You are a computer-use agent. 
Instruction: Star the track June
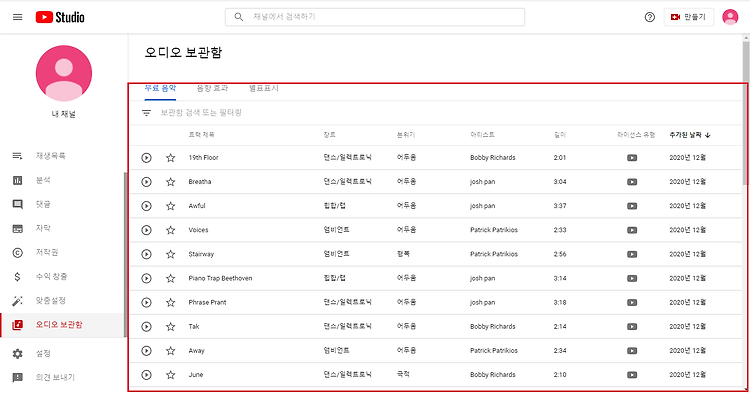click(x=170, y=375)
